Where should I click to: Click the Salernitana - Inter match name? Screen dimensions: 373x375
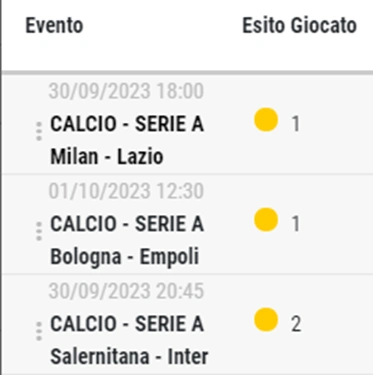coord(129,356)
